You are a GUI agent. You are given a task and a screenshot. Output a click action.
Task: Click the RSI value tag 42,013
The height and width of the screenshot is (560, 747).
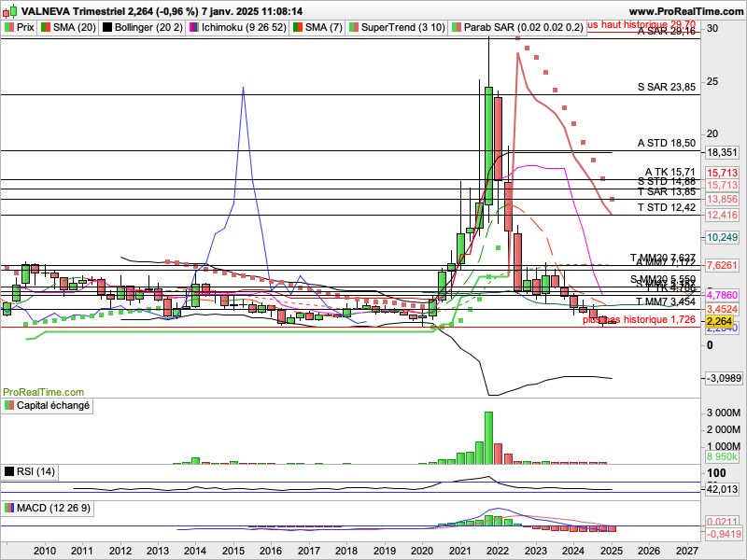[722, 489]
